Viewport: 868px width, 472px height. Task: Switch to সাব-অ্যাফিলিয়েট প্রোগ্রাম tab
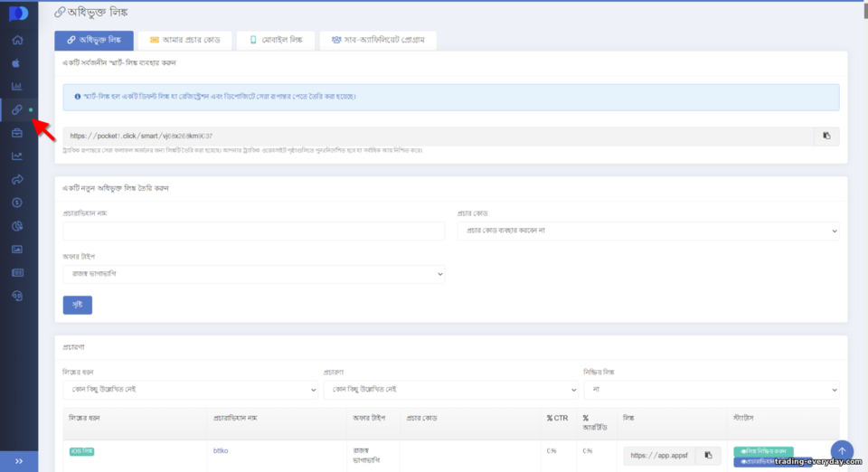click(x=378, y=41)
